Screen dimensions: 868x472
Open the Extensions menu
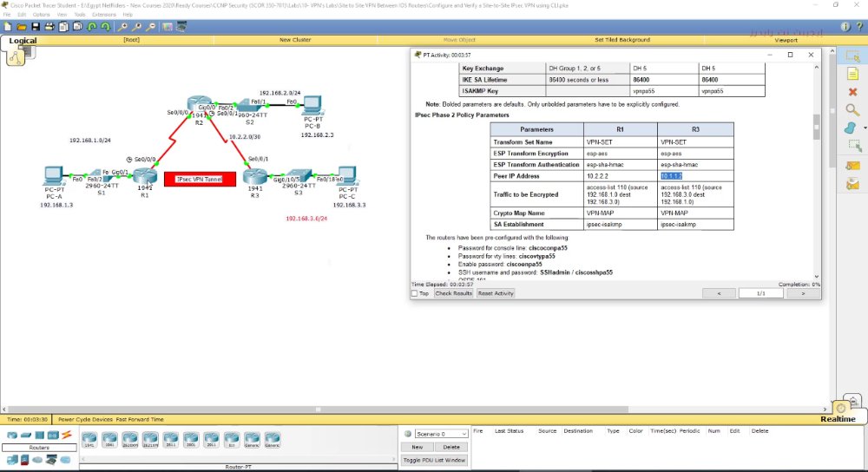point(104,15)
